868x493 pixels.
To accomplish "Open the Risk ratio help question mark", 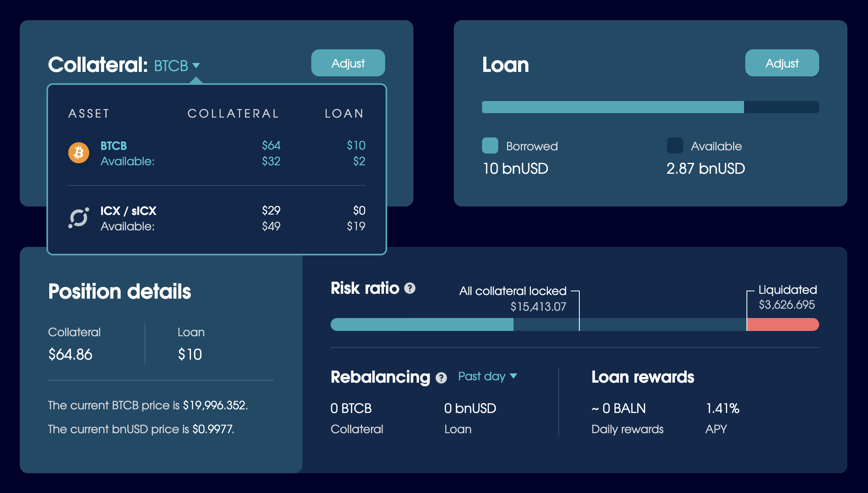I will point(410,288).
